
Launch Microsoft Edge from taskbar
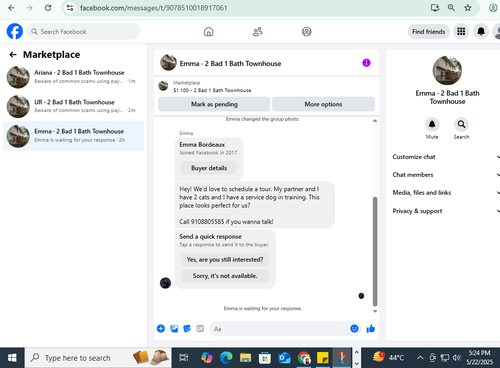pyautogui.click(x=226, y=358)
